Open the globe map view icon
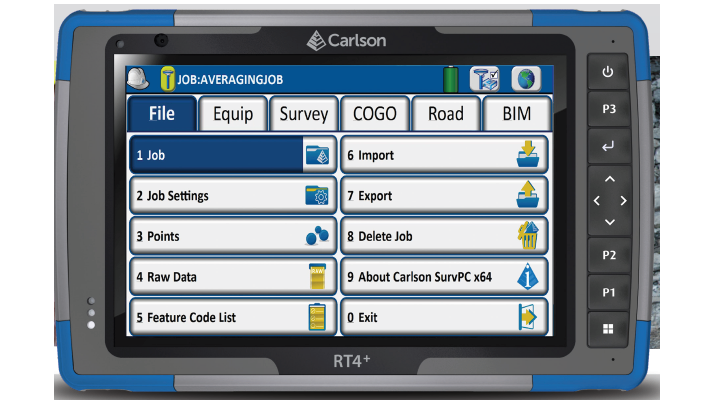The image size is (712, 401). 526,79
